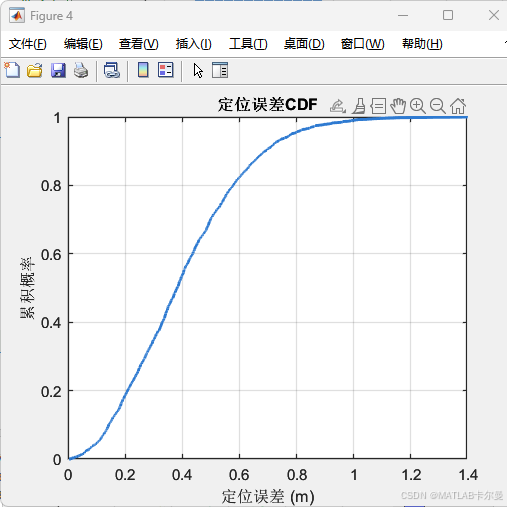Image resolution: width=507 pixels, height=507 pixels.
Task: Click the New Figure toolbar icon
Action: [12, 70]
